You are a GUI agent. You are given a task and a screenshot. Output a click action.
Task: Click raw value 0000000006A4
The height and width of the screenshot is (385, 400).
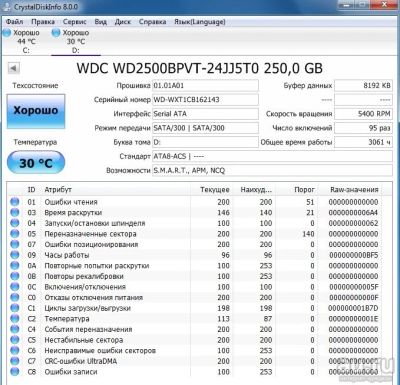coord(353,213)
